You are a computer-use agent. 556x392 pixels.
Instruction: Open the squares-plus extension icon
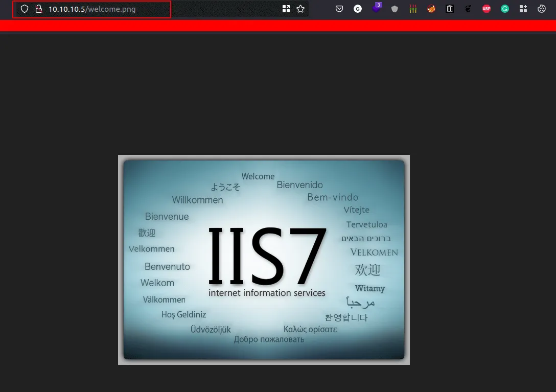click(523, 9)
